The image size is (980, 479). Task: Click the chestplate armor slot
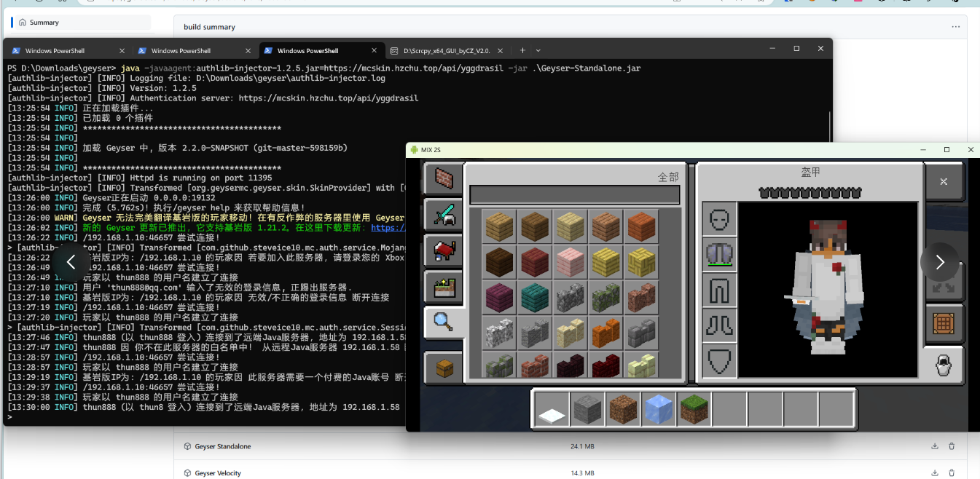pyautogui.click(x=720, y=254)
